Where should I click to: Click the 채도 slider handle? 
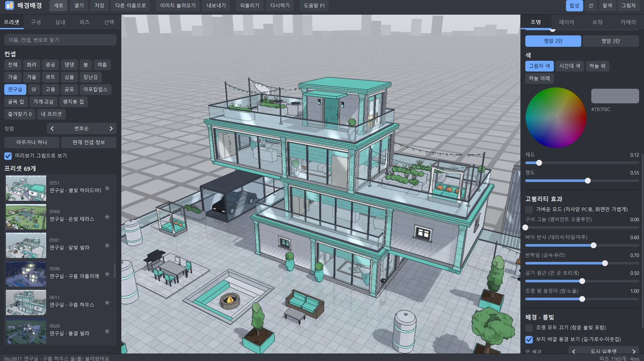(x=539, y=163)
